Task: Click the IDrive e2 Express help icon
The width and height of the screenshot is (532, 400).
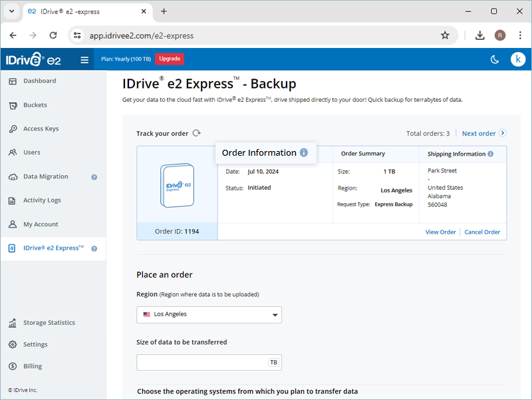Action: coord(94,248)
